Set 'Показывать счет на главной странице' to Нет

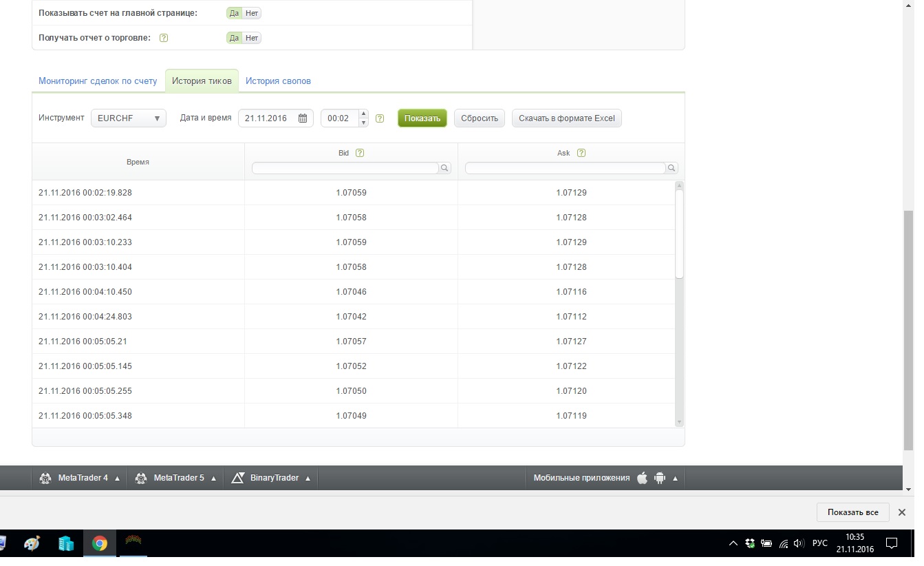(252, 13)
